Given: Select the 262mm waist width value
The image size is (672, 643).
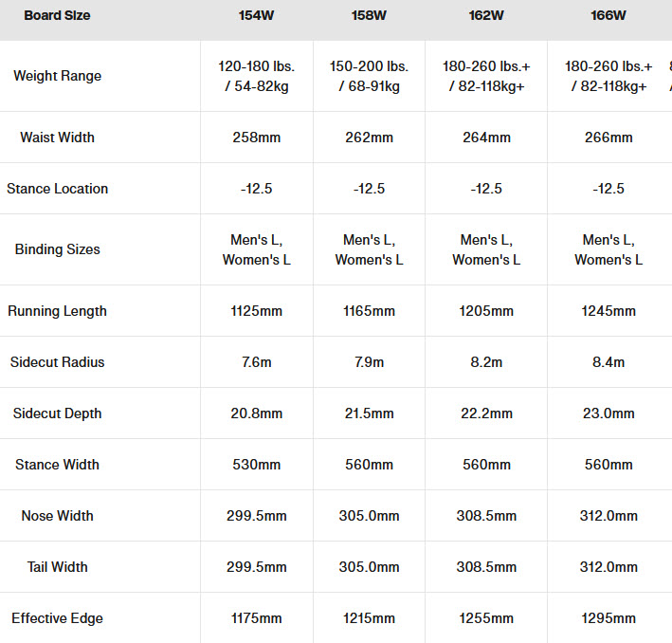Looking at the screenshot, I should click(369, 138).
